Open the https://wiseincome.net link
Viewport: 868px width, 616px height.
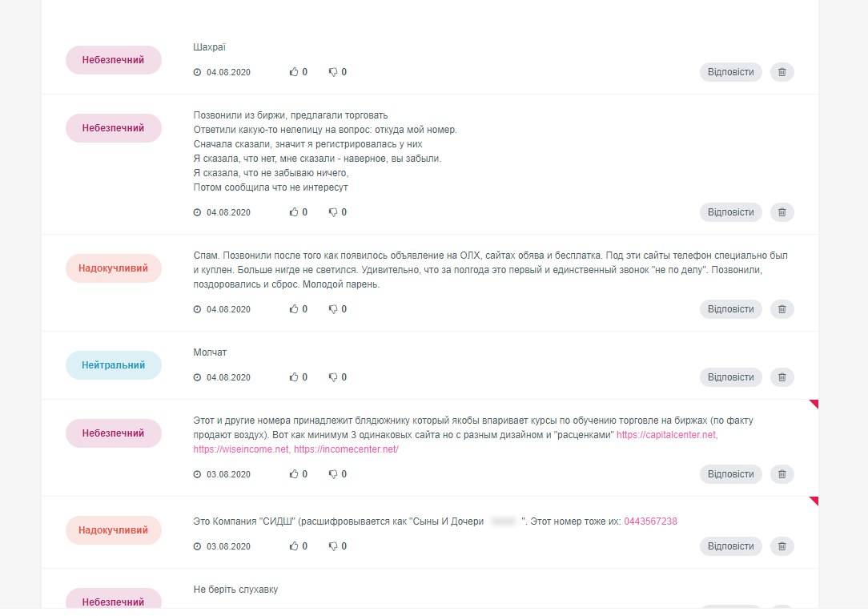241,449
